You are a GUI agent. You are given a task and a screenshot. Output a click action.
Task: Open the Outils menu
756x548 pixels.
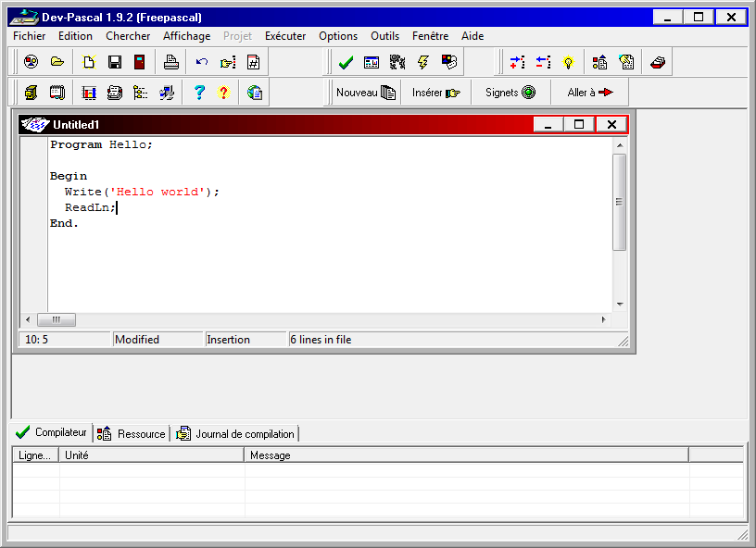(384, 36)
